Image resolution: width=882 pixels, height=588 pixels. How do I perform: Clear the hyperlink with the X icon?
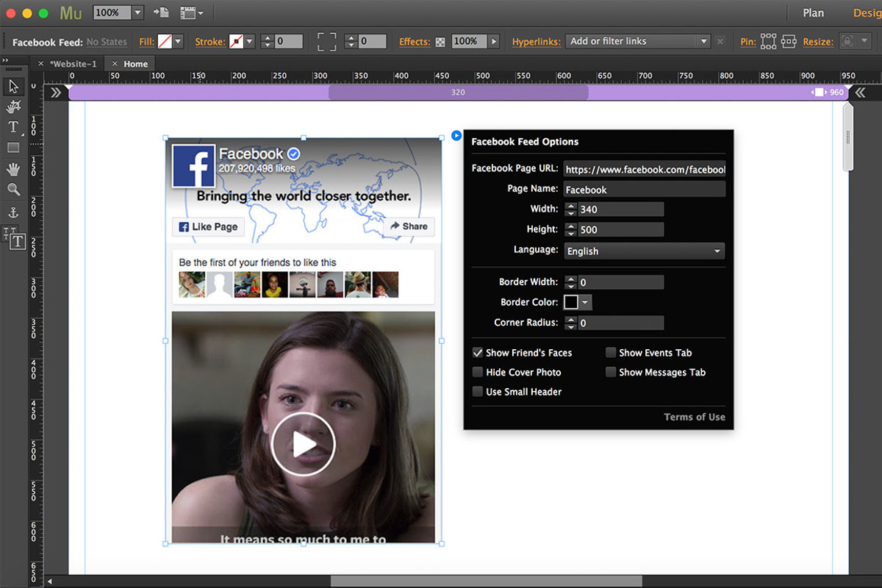point(720,42)
